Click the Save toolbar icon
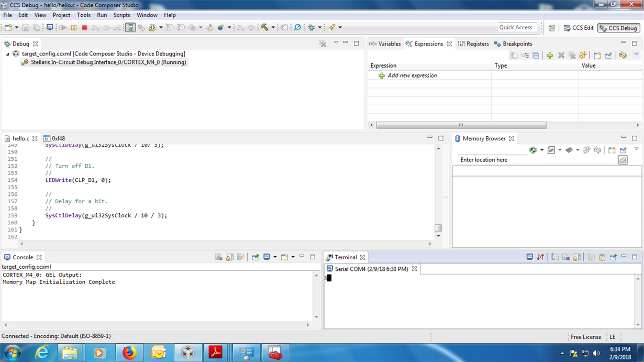Screen dimensions: 644x362 [25, 27]
